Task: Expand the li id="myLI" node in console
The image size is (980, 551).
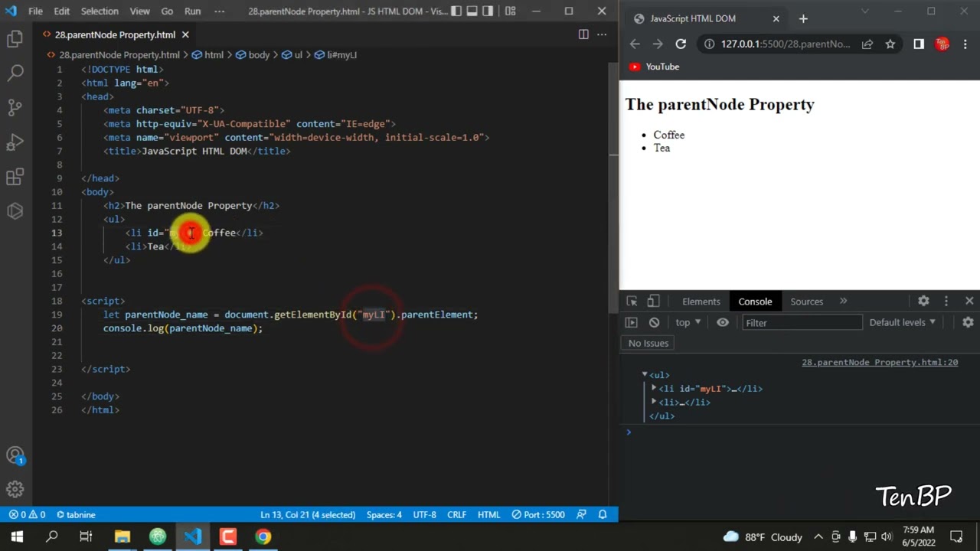Action: coord(654,388)
